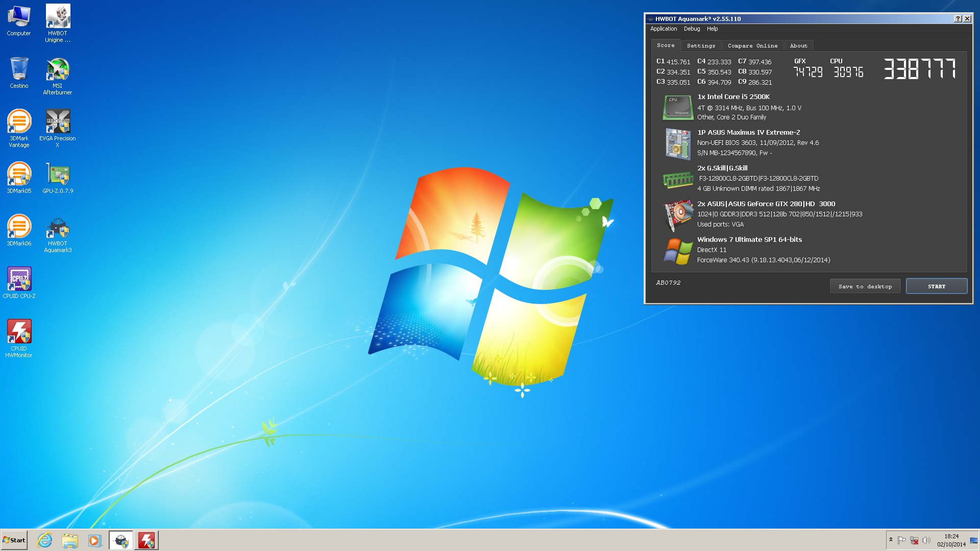Screen dimensions: 980x551
Task: Open the Cestino recycle bin
Action: (19, 72)
